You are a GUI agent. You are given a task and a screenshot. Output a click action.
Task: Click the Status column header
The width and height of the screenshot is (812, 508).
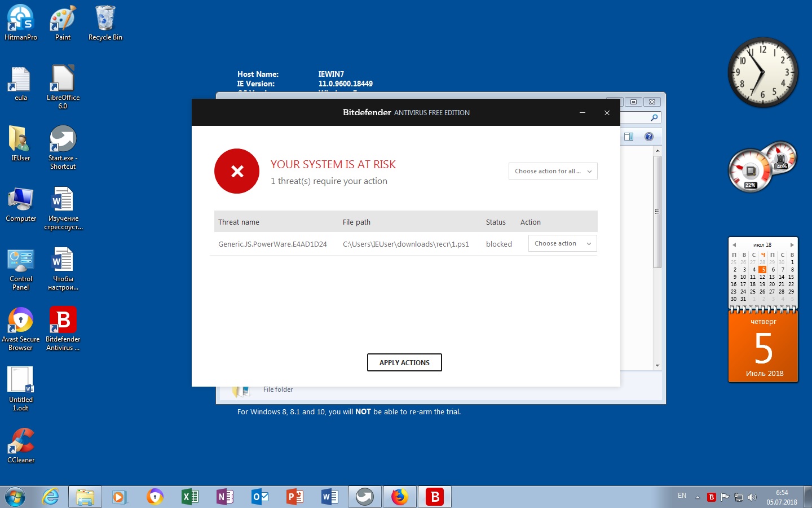point(496,222)
